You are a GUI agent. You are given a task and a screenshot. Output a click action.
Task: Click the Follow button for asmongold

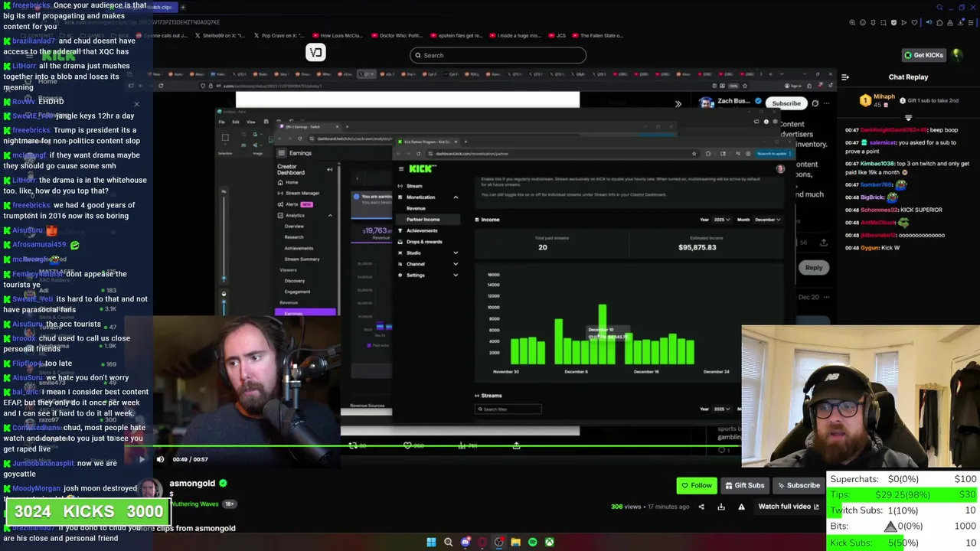[697, 485]
